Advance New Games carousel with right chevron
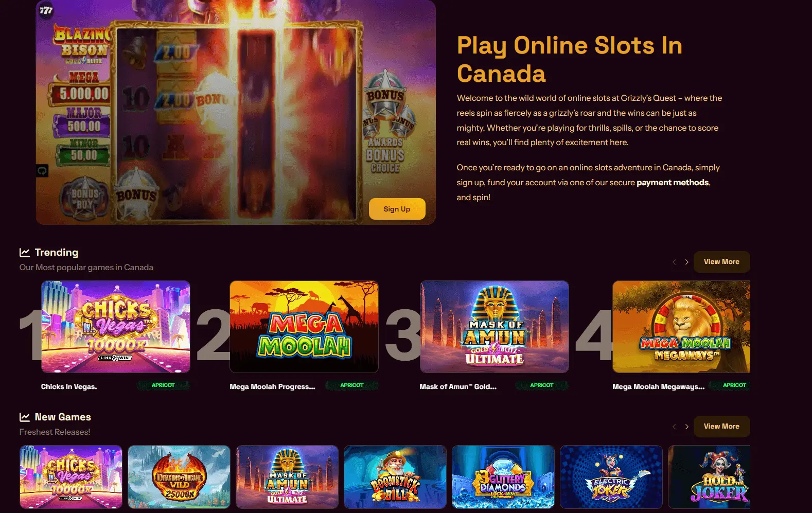Screen dimensions: 812x513 click(x=686, y=427)
